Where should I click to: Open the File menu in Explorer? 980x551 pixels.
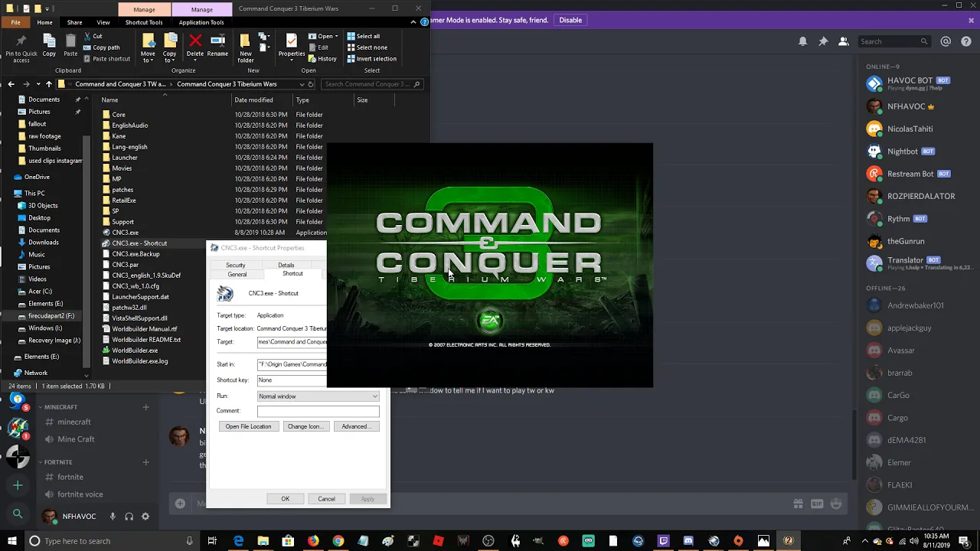tap(15, 22)
